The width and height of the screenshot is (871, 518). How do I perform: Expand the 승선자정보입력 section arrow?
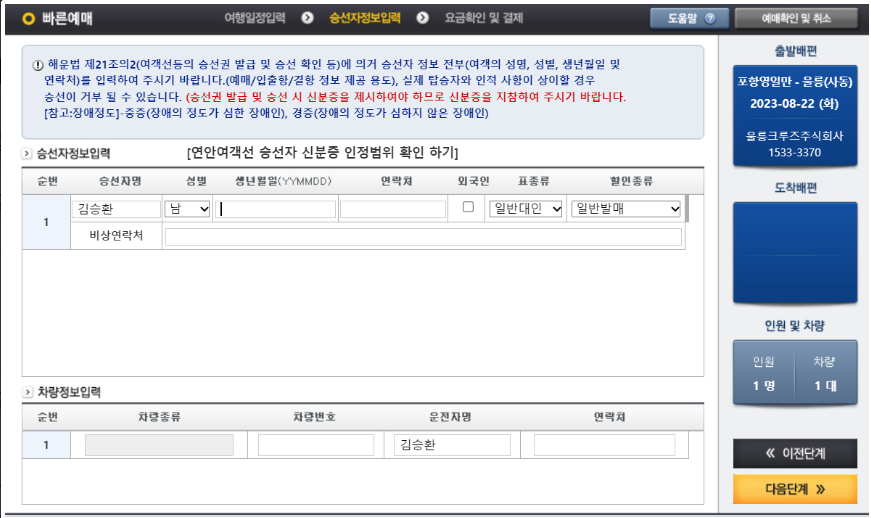[x=27, y=153]
